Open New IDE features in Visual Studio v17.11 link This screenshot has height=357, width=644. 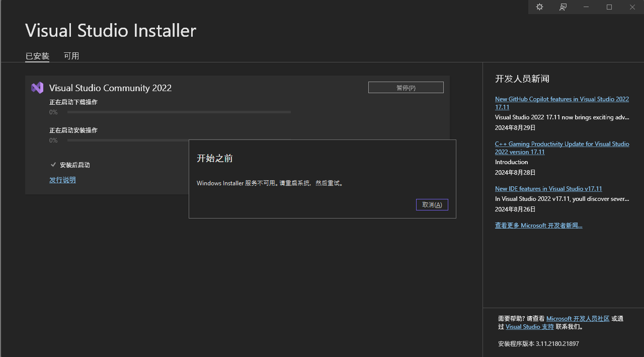point(548,189)
